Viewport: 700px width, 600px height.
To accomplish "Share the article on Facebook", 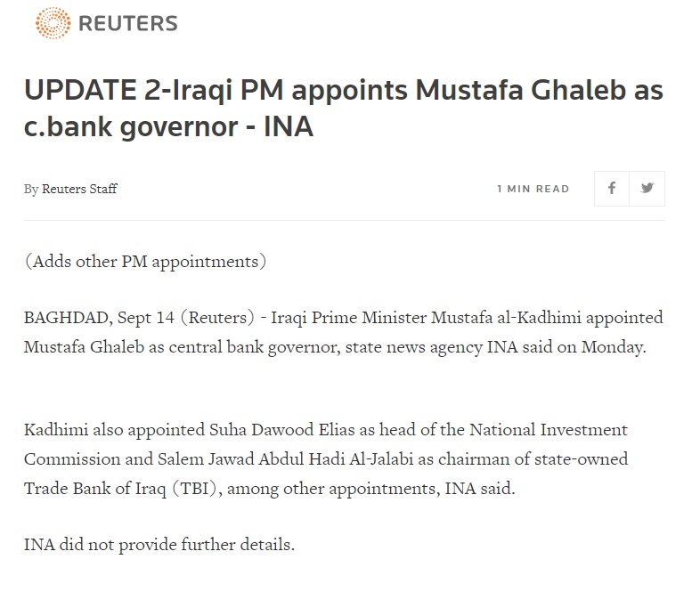I will click(612, 189).
